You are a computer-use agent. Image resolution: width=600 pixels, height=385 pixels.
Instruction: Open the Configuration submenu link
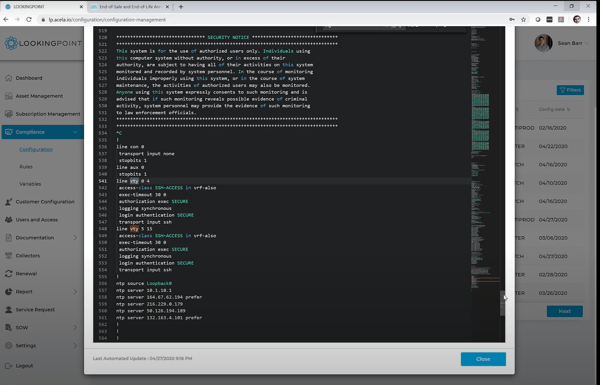point(36,150)
